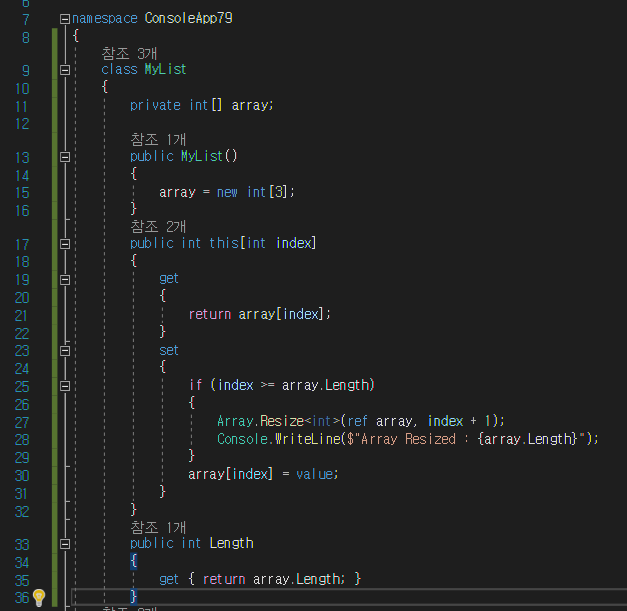Screen dimensions: 627x611
Task: Open the '참조 1개' references link above Length
Action: click(158, 527)
